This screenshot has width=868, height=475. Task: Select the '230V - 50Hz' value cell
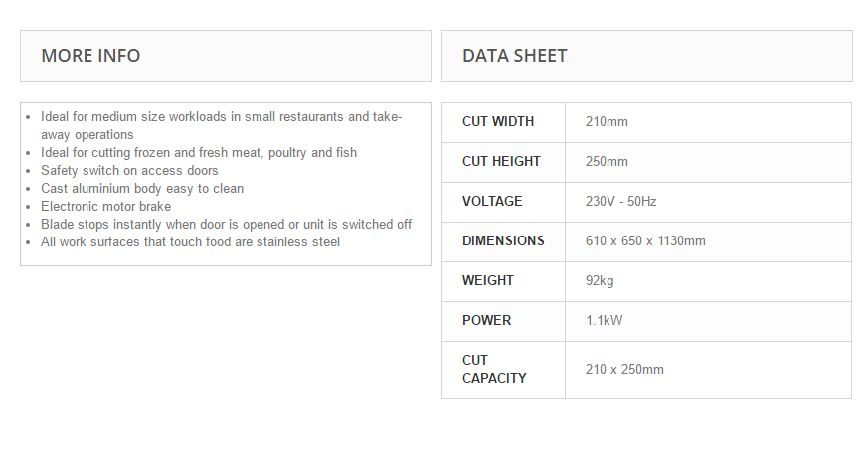pyautogui.click(x=621, y=202)
